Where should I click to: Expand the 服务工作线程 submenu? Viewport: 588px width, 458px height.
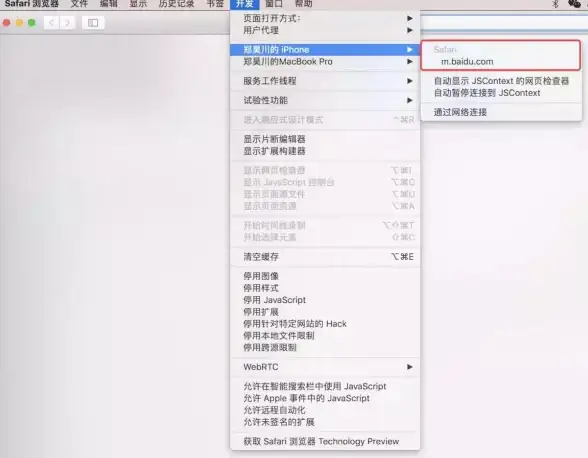(x=325, y=81)
